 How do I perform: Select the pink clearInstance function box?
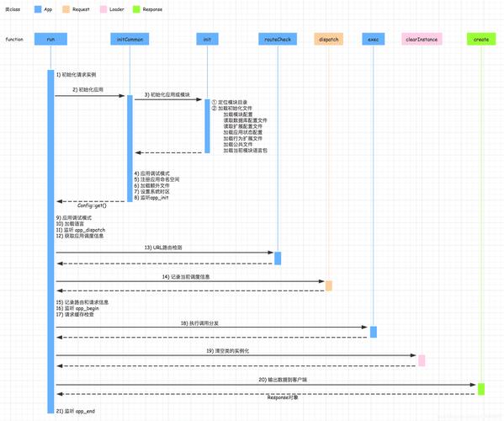point(422,39)
